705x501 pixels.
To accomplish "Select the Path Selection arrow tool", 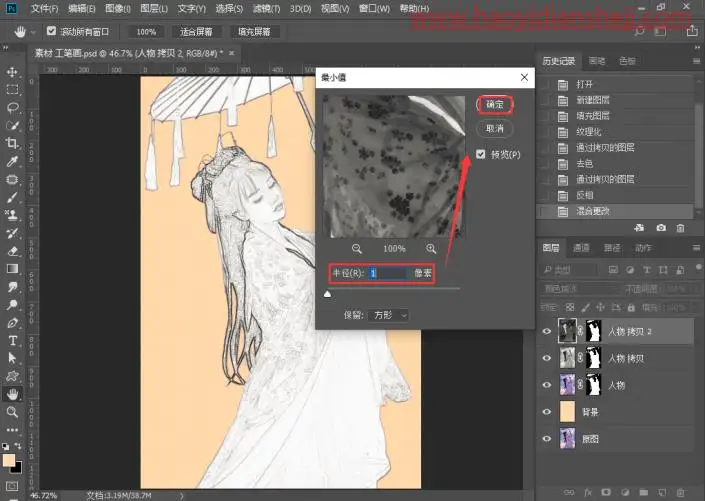I will point(12,358).
